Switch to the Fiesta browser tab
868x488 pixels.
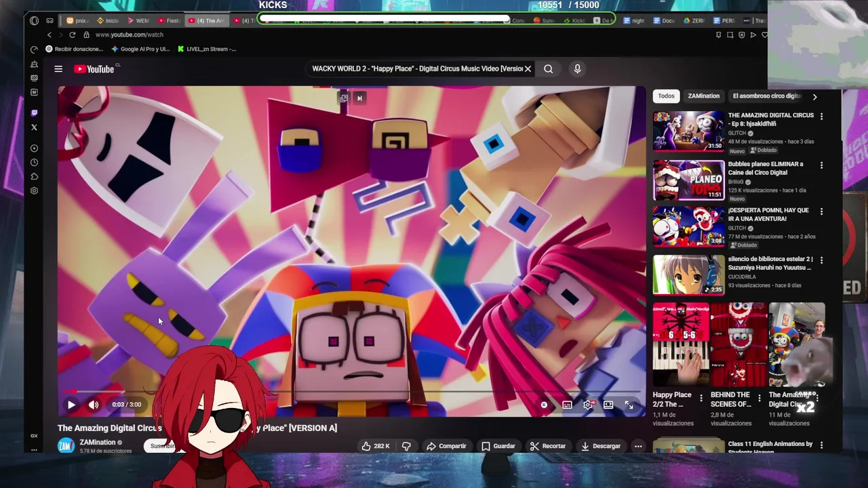click(x=169, y=20)
